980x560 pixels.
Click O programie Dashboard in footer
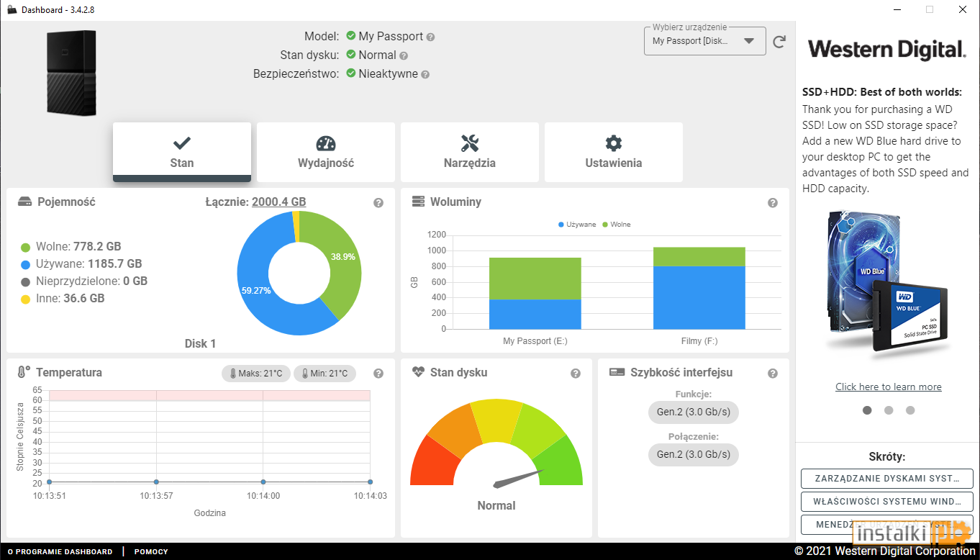click(x=60, y=551)
